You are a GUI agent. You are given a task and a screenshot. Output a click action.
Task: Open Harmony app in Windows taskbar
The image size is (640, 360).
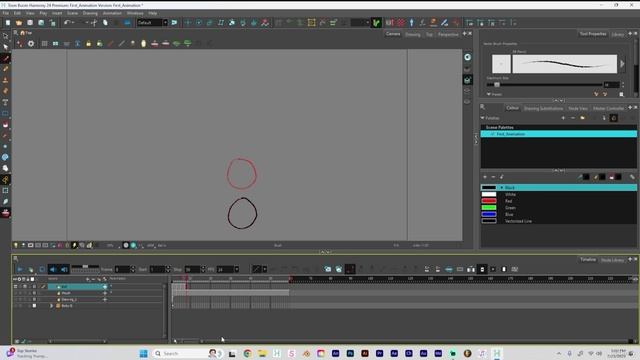tap(497, 353)
